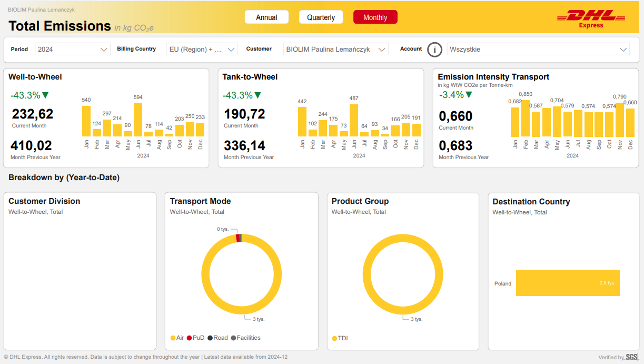The image size is (644, 364).
Task: Open the Period dropdown showing 2024
Action: pos(73,49)
